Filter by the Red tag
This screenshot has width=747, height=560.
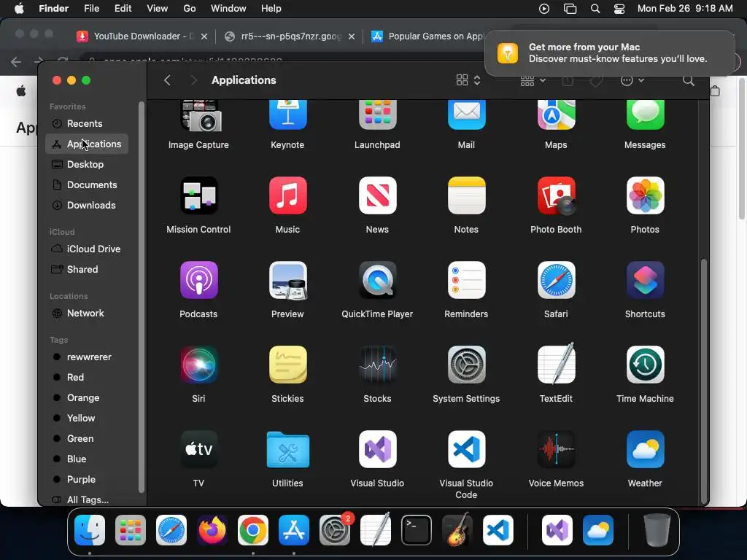coord(87,377)
